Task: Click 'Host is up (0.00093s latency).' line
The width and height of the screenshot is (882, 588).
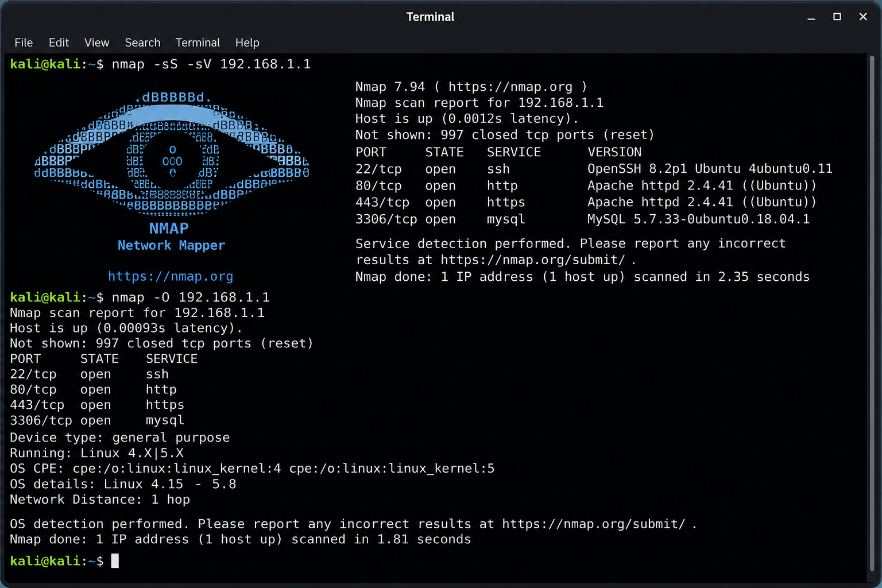Action: 126,328
